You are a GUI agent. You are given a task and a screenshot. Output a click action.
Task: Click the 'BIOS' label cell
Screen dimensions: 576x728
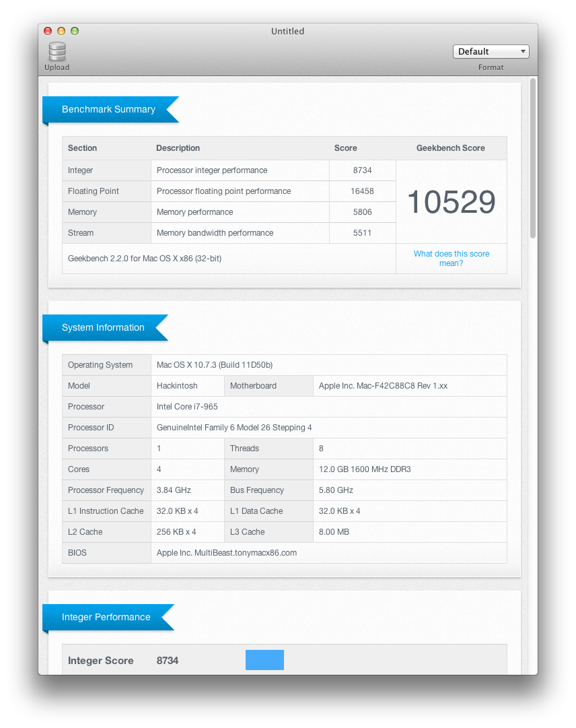[x=107, y=553]
